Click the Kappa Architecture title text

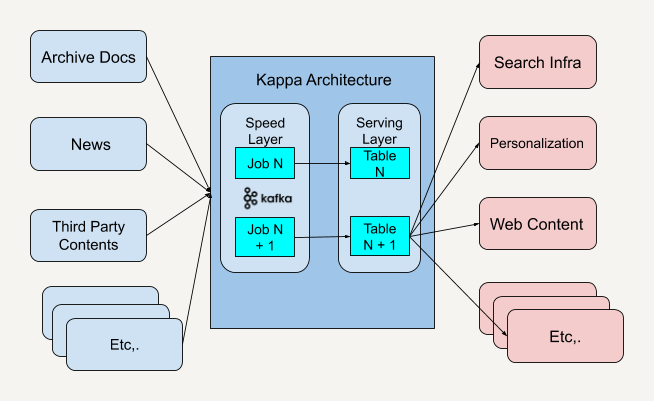pyautogui.click(x=323, y=80)
